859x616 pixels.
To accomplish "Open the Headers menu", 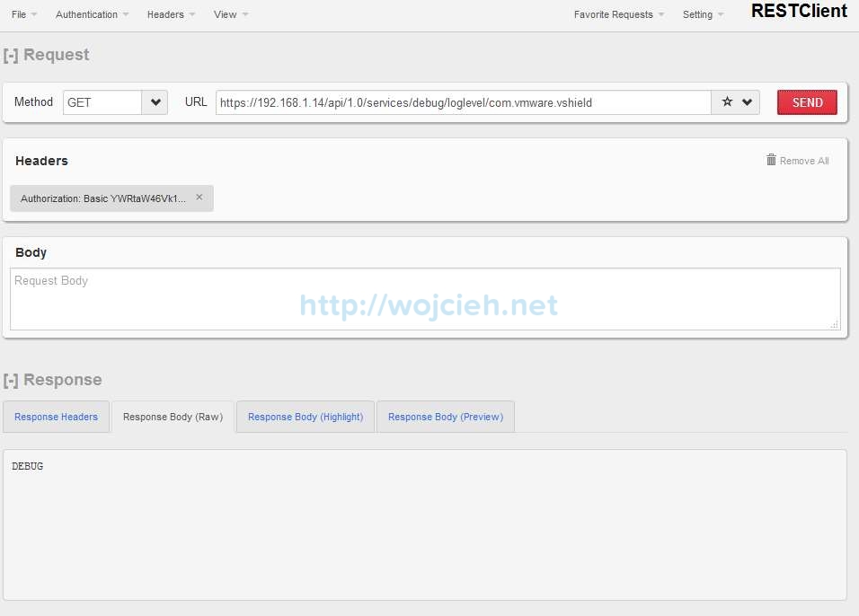I will point(171,14).
